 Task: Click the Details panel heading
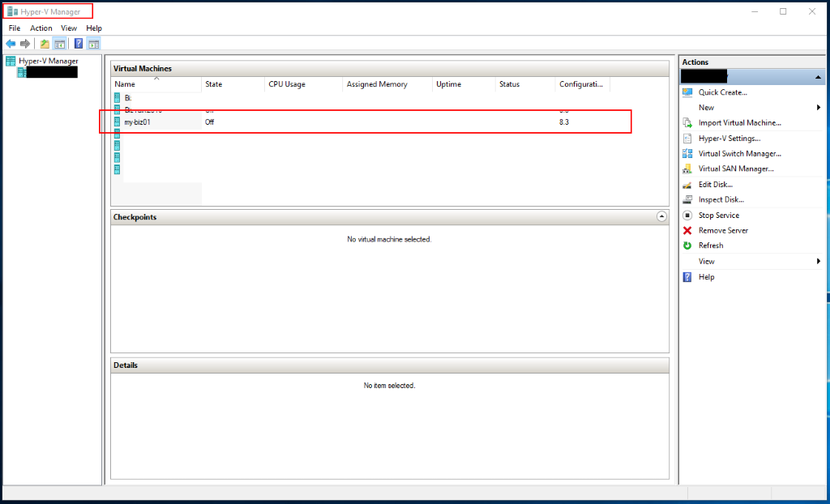[x=126, y=365]
